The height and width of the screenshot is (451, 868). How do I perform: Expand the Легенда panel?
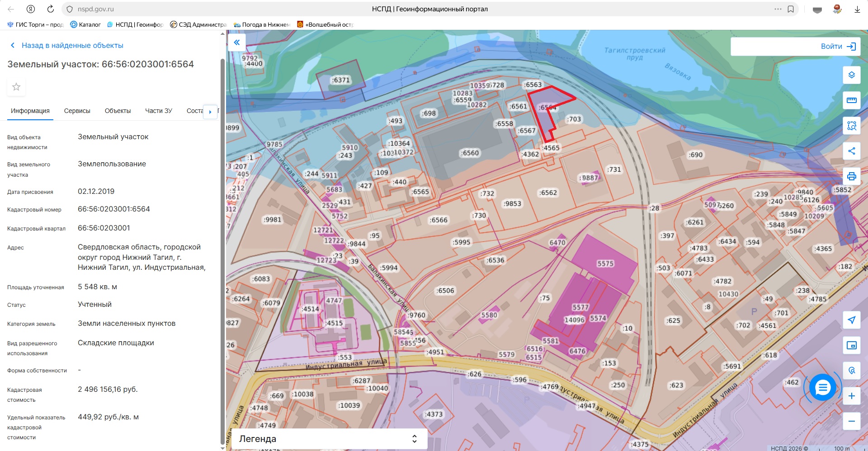pyautogui.click(x=329, y=439)
